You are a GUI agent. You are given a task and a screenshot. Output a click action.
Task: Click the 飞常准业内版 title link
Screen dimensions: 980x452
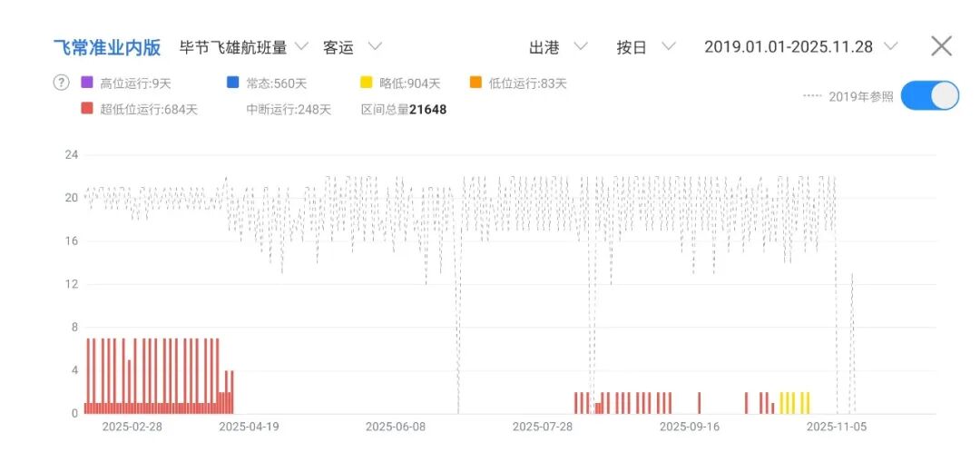tap(109, 47)
